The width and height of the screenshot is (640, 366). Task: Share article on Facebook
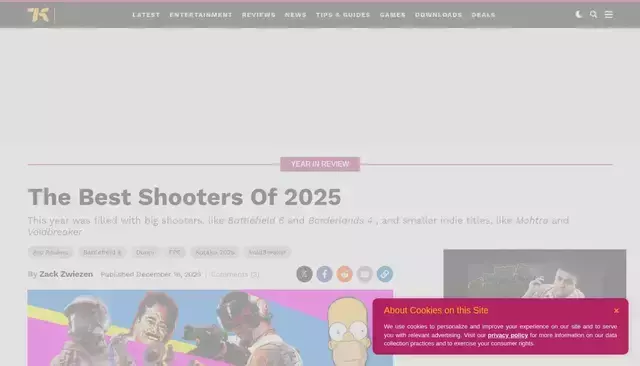pyautogui.click(x=324, y=274)
